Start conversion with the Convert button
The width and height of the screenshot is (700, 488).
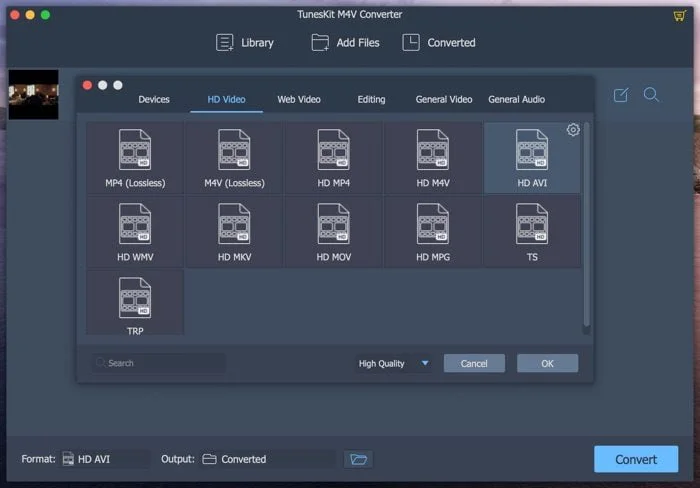pos(636,459)
